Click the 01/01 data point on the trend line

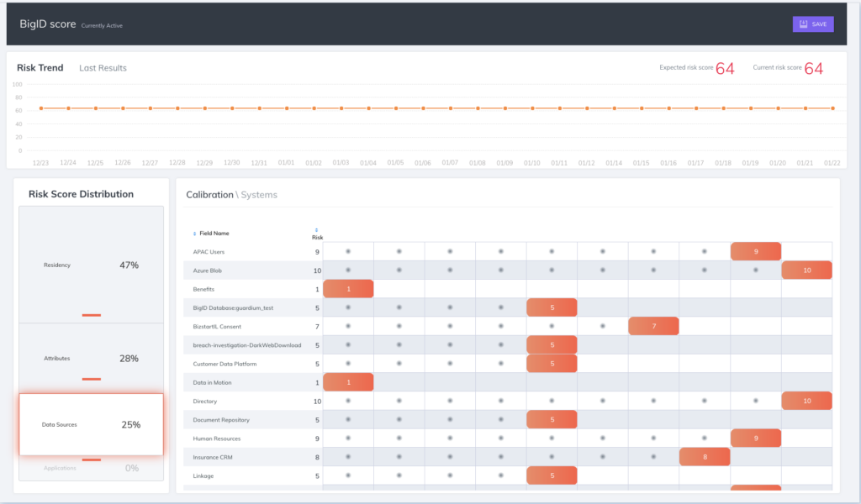(287, 108)
